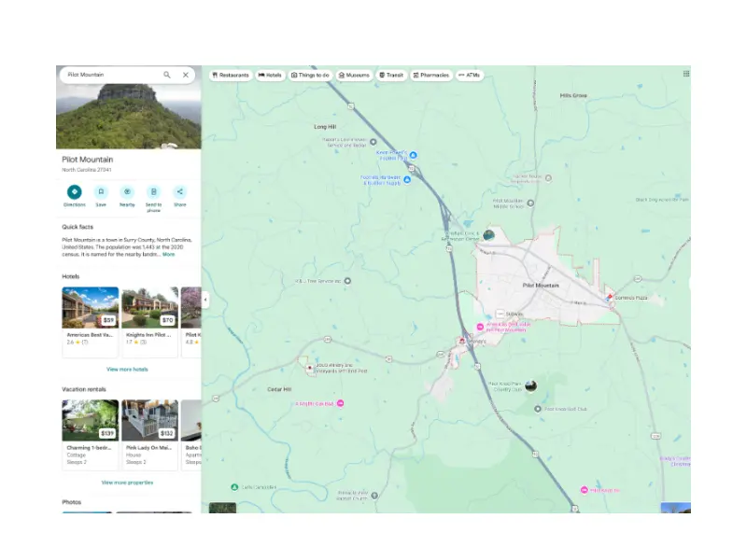Click the search magnifier icon

[x=167, y=75]
